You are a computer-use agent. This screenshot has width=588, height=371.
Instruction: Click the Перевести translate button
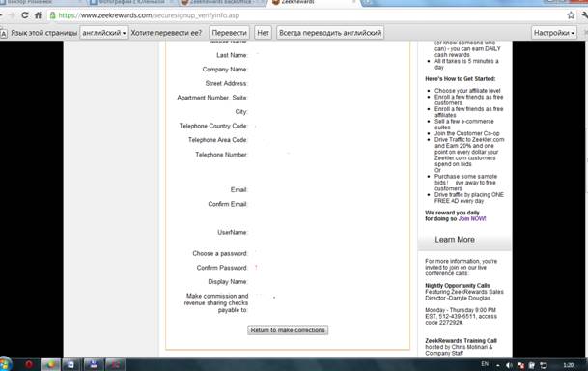[x=229, y=33]
